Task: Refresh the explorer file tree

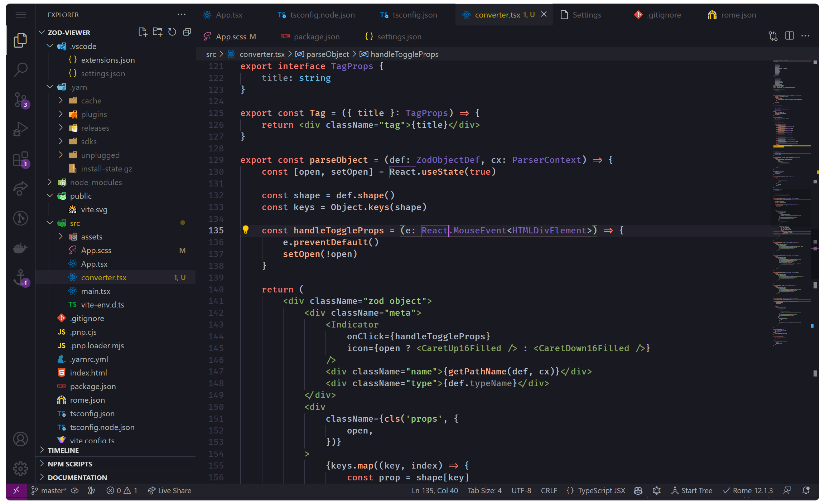Action: 172,32
